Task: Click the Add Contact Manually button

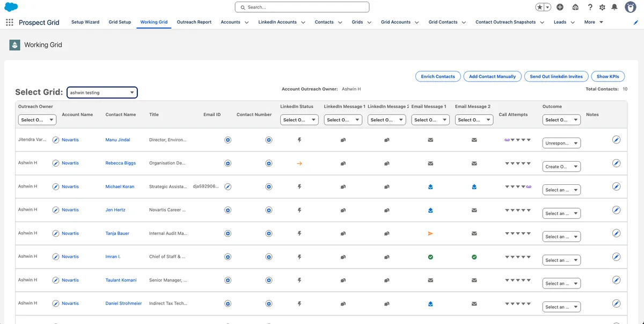Action: 492,76
